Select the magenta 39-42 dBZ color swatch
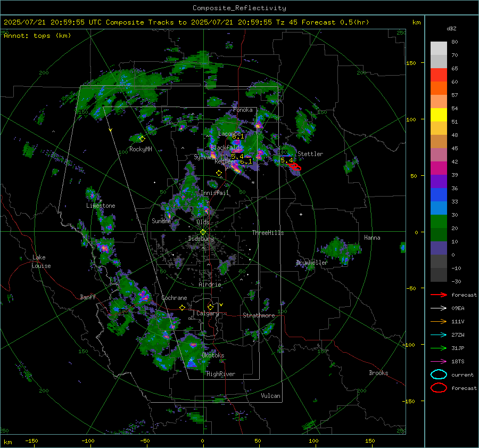Image resolution: width=479 pixels, height=448 pixels. point(439,168)
